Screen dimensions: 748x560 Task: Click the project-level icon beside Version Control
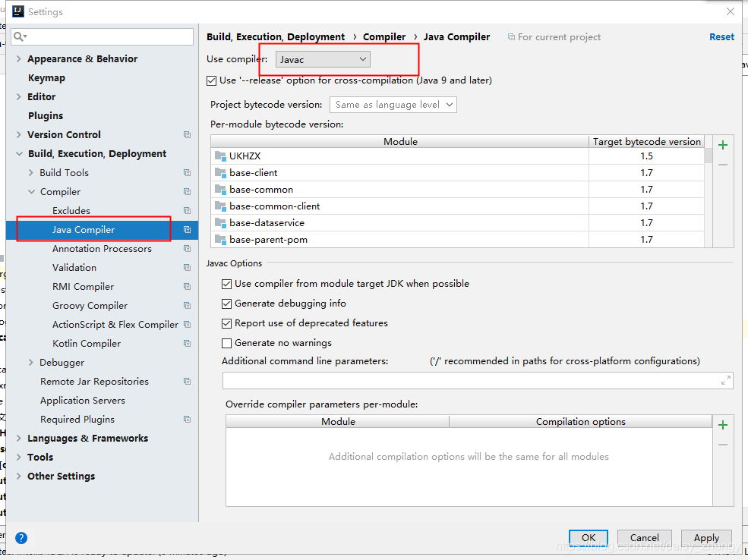click(x=187, y=135)
